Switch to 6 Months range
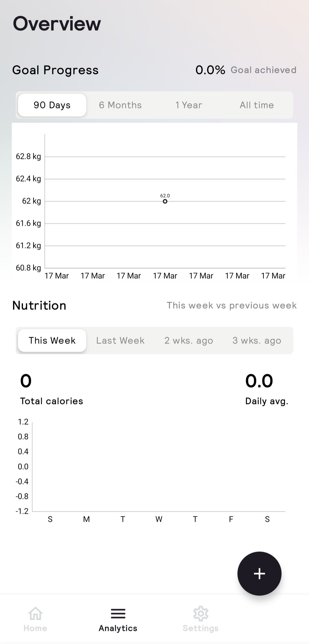This screenshot has width=309, height=644. click(120, 105)
